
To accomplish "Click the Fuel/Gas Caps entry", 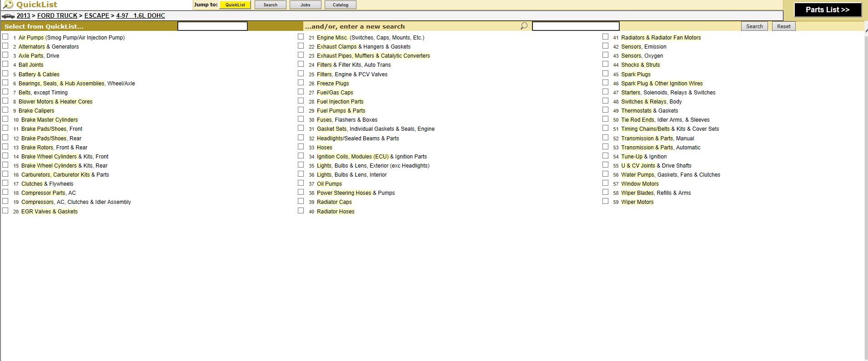I will click(x=335, y=93).
